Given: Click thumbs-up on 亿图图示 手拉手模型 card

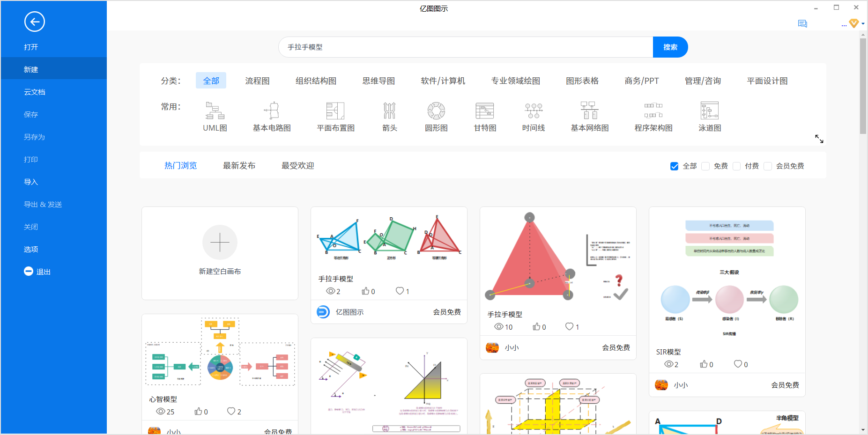Looking at the screenshot, I should coord(365,291).
